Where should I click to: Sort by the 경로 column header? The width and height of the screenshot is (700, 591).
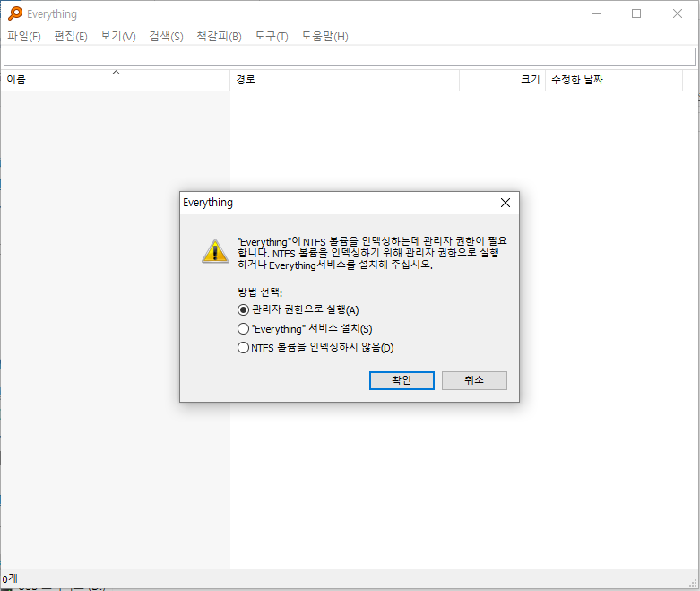(x=345, y=80)
